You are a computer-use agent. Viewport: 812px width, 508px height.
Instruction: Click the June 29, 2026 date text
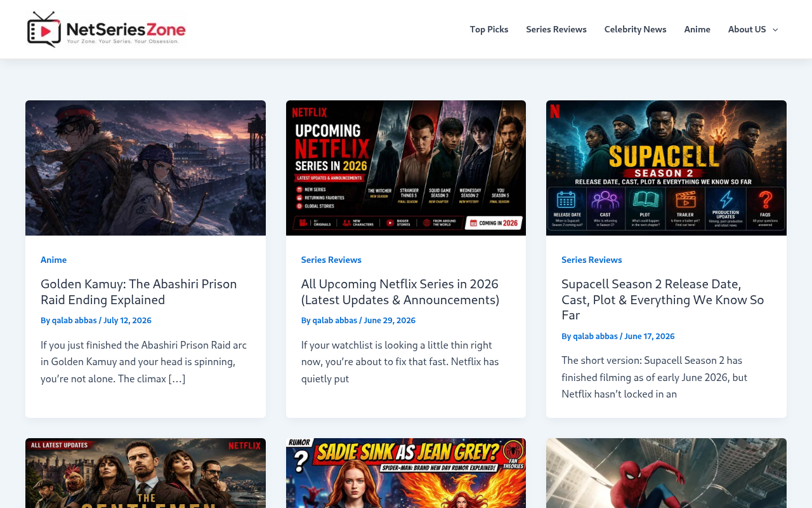390,321
